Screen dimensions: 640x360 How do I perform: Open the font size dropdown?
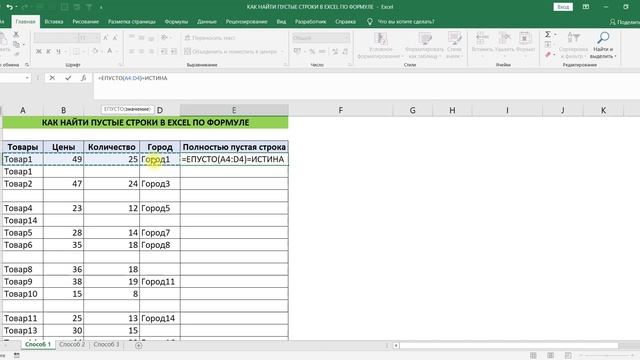pyautogui.click(x=97, y=38)
